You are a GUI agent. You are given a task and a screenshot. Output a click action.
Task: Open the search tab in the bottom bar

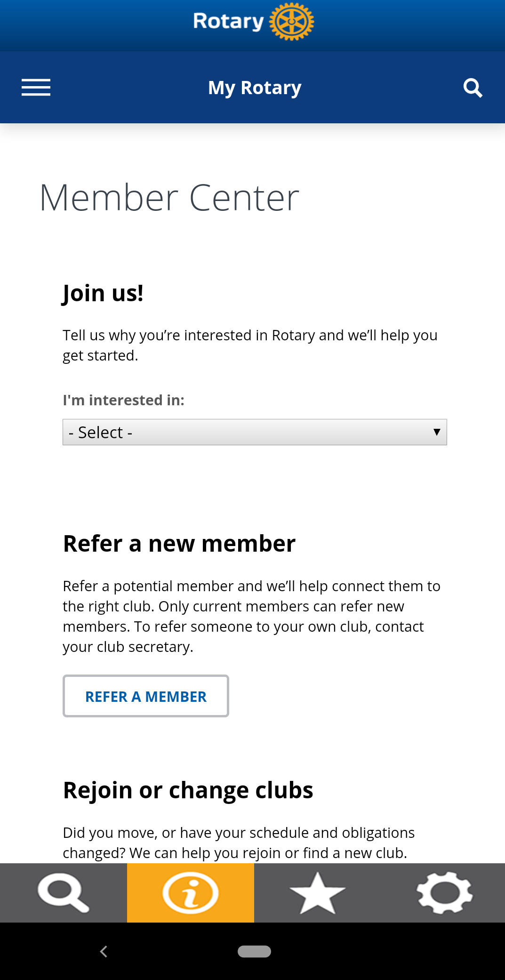tap(64, 892)
